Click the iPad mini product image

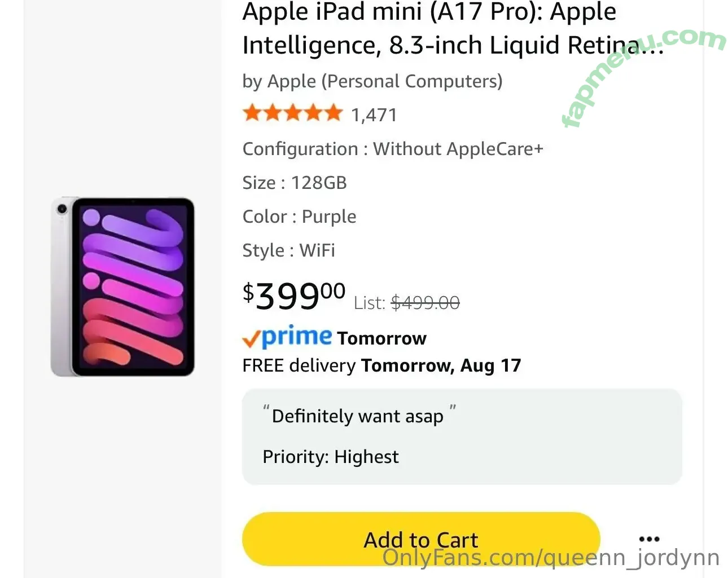[122, 286]
